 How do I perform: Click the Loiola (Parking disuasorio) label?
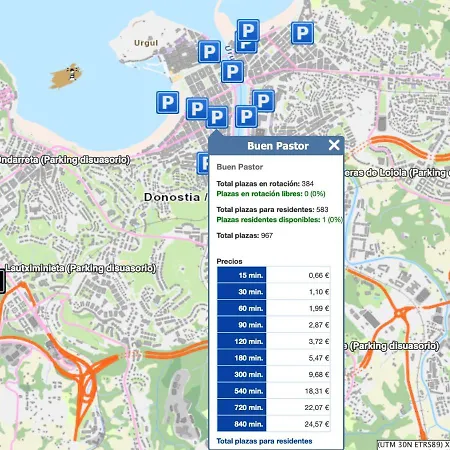(396, 173)
